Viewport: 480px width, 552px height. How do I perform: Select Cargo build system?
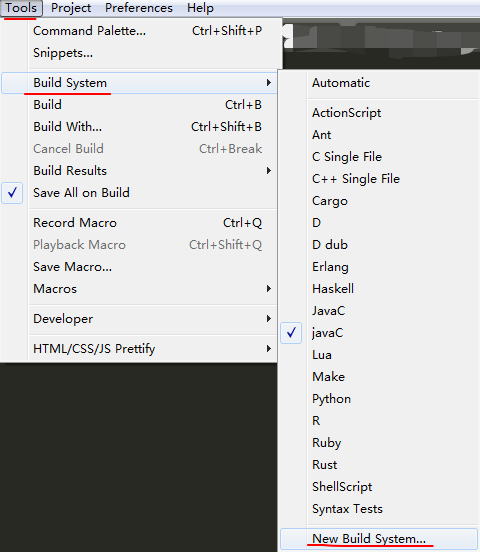tap(379, 201)
